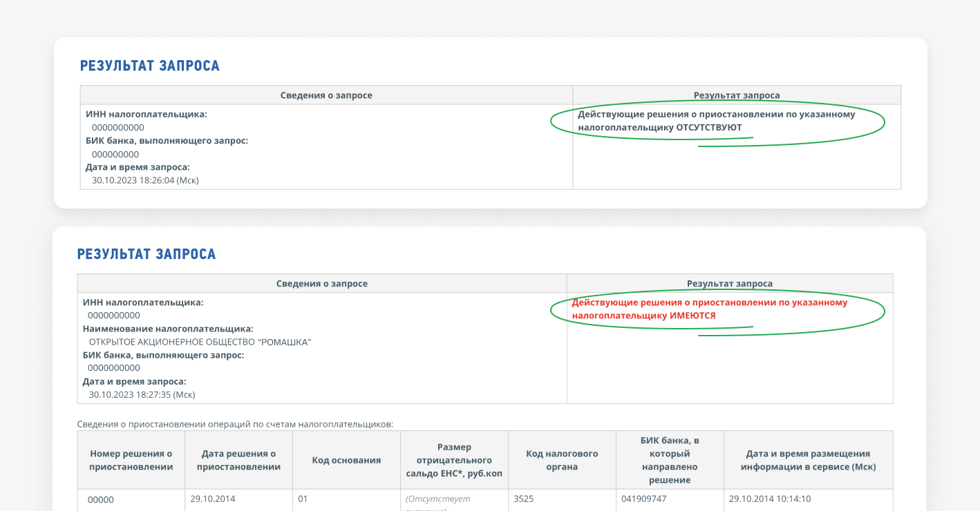
Task: Click the ОТСУТСТВУЮТ suspension result text
Action: [708, 128]
